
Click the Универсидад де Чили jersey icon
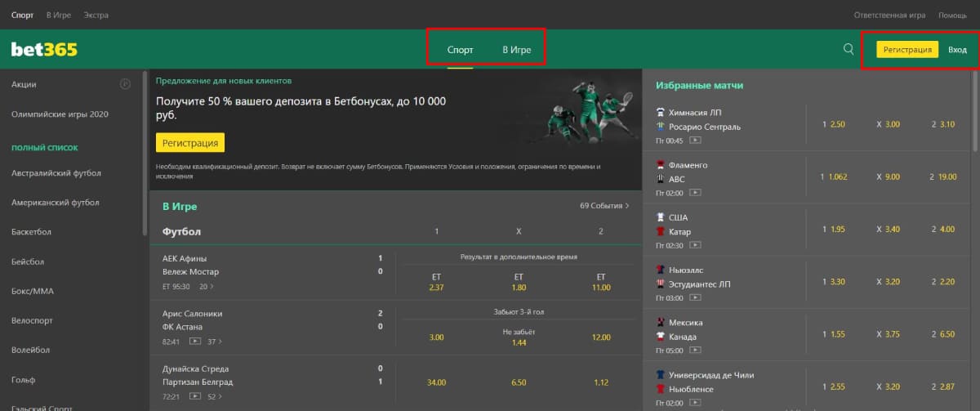tap(661, 375)
